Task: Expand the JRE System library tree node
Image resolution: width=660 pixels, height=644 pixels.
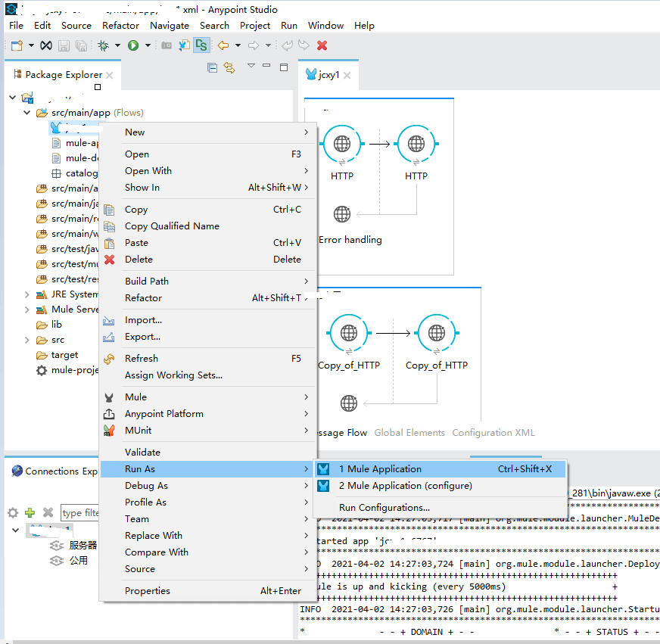Action: pos(27,294)
